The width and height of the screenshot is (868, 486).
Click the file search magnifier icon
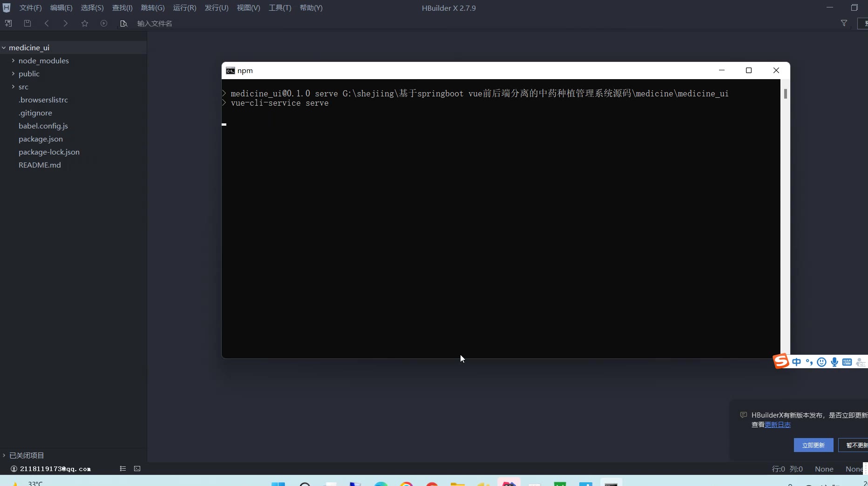pyautogui.click(x=123, y=23)
